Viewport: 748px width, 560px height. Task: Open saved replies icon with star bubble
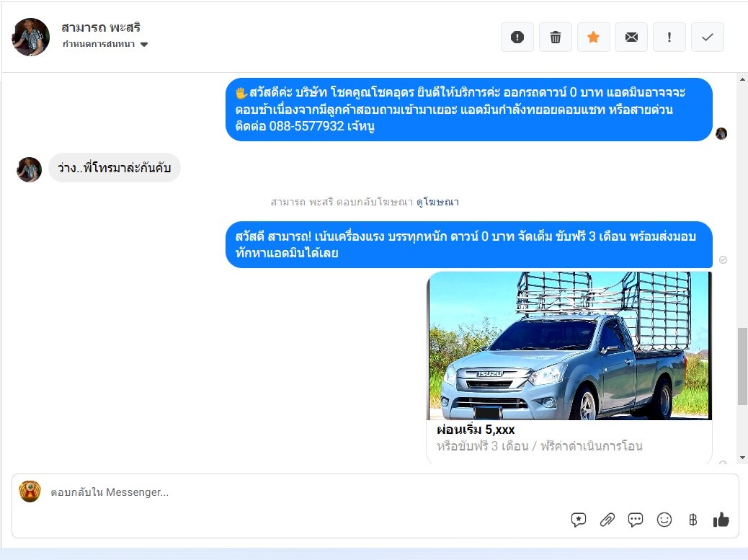click(x=578, y=520)
